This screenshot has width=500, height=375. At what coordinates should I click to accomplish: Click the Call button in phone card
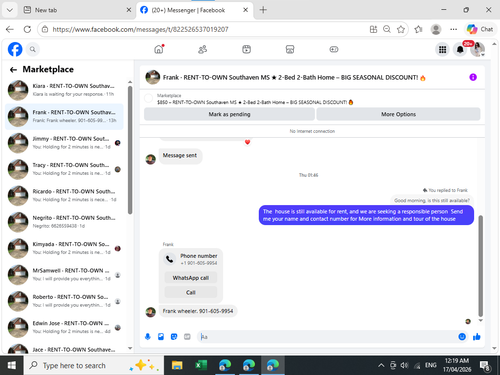coord(191,292)
